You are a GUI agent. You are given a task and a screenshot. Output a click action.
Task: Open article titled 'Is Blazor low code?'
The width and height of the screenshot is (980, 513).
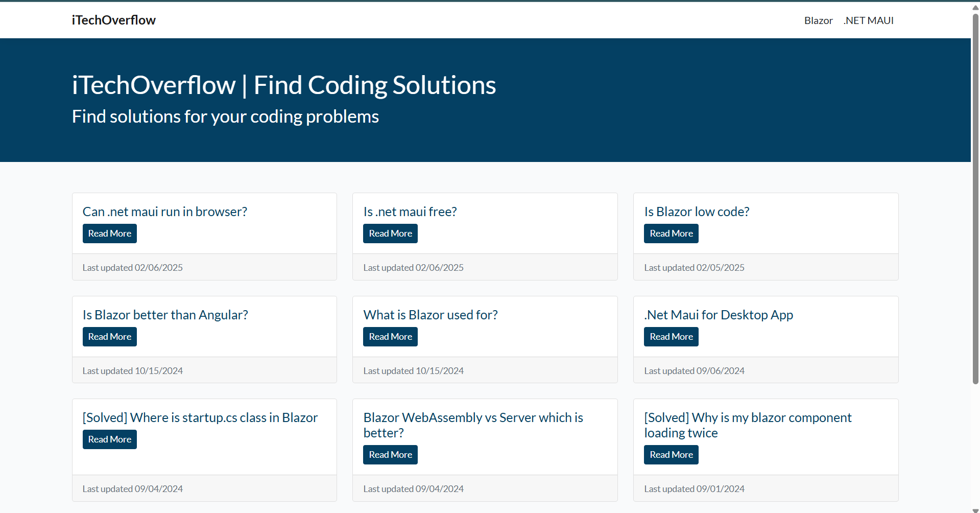(x=697, y=211)
